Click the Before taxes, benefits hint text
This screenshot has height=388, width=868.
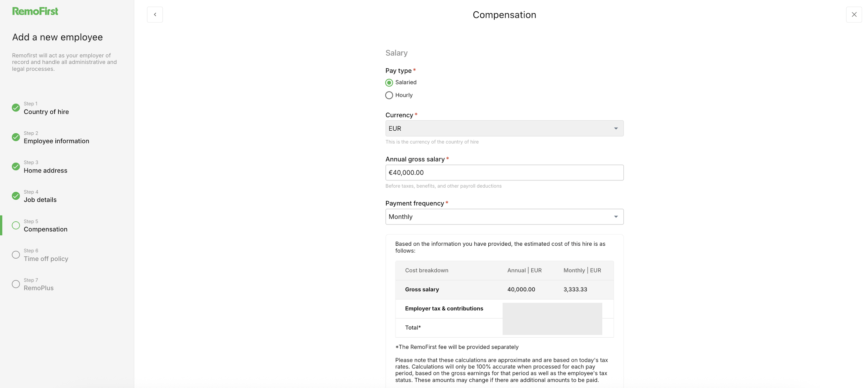pyautogui.click(x=443, y=186)
